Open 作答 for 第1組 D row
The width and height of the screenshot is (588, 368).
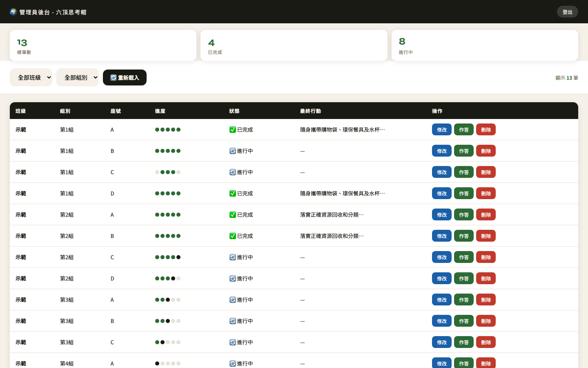coord(464,193)
